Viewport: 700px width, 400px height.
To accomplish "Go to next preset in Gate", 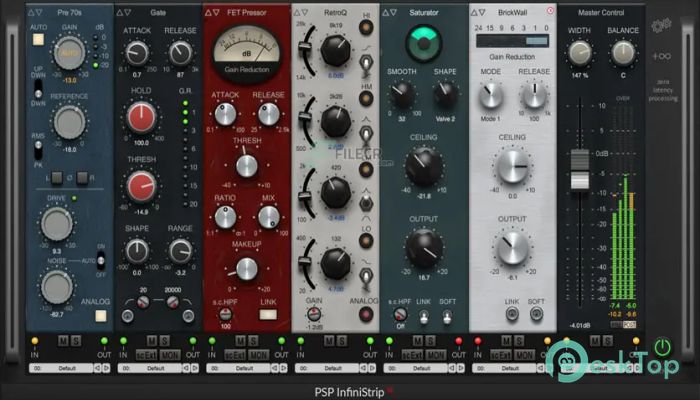I will (195, 368).
